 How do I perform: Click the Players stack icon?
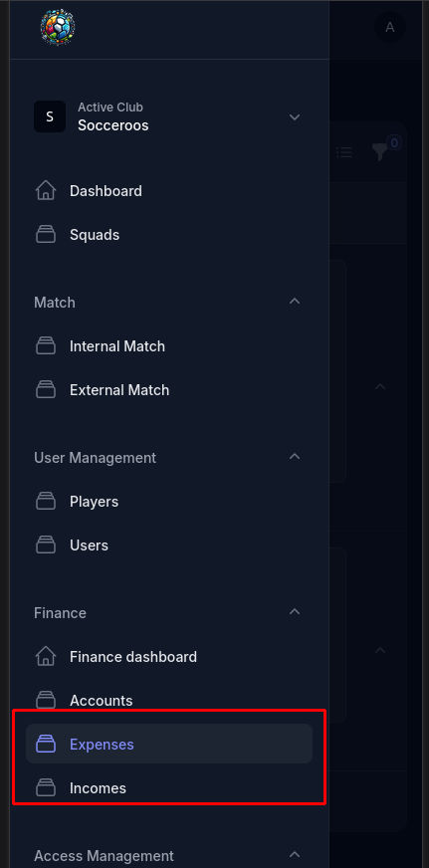(46, 502)
